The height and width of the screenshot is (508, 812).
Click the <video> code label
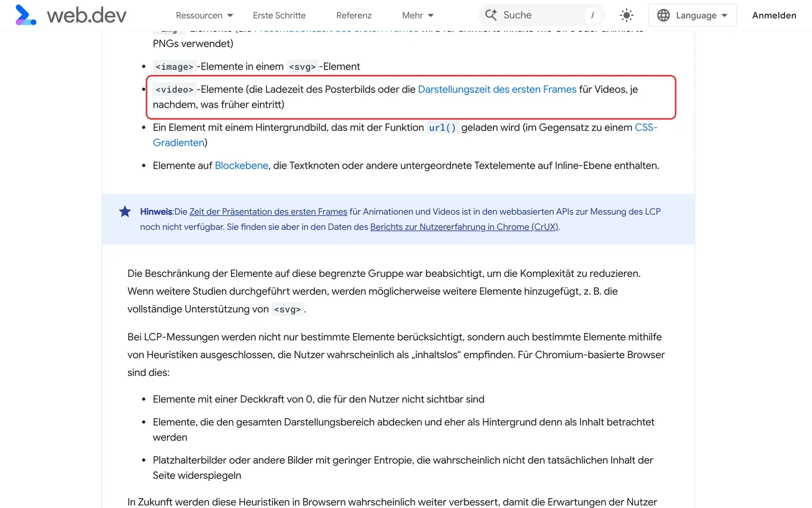pos(174,90)
